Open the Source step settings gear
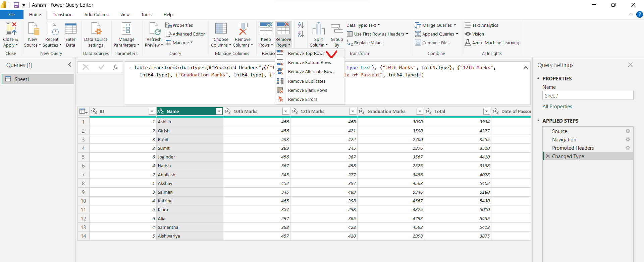 (628, 131)
